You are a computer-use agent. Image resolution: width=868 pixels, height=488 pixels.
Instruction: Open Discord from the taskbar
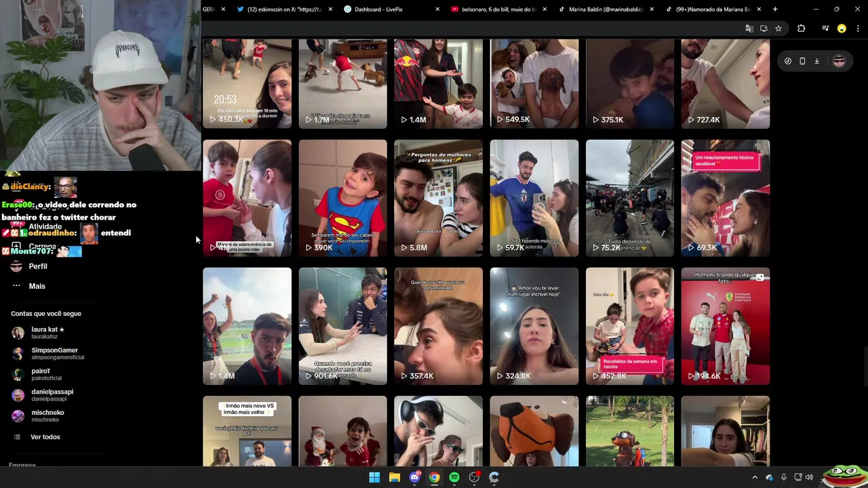(414, 477)
